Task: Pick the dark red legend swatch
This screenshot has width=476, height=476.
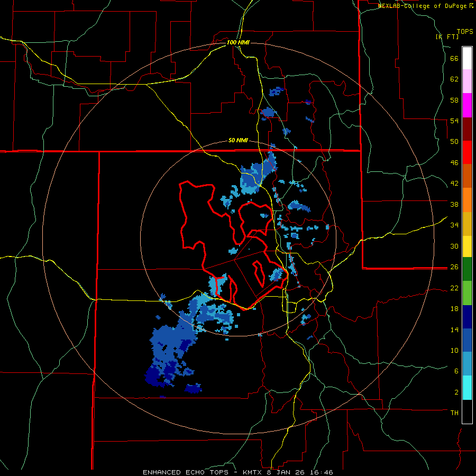Action: click(x=467, y=129)
